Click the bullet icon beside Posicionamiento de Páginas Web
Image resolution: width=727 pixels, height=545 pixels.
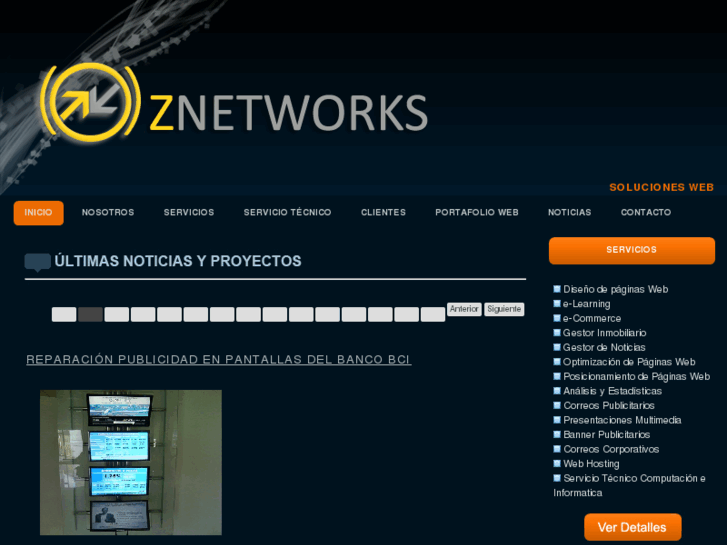click(557, 376)
